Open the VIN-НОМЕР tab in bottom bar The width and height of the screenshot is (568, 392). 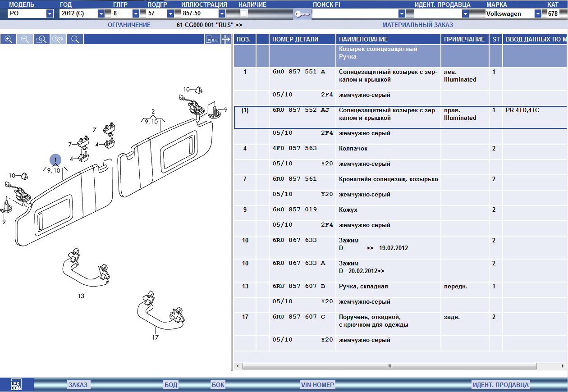317,385
